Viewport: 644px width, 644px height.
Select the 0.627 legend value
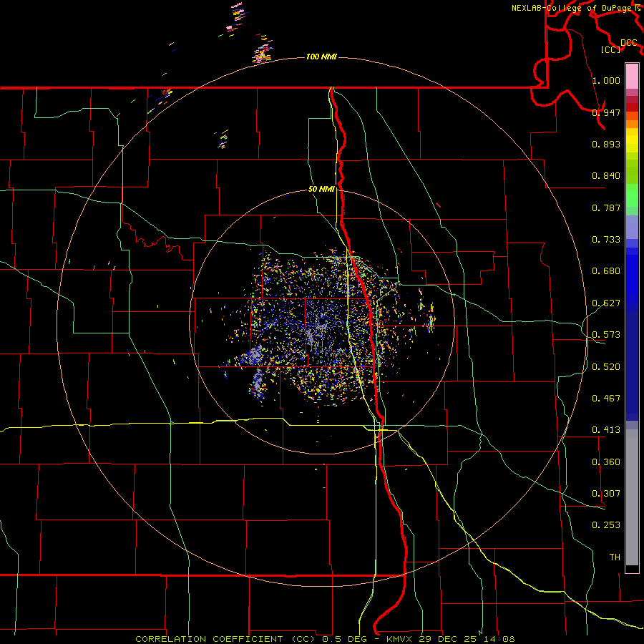point(606,303)
